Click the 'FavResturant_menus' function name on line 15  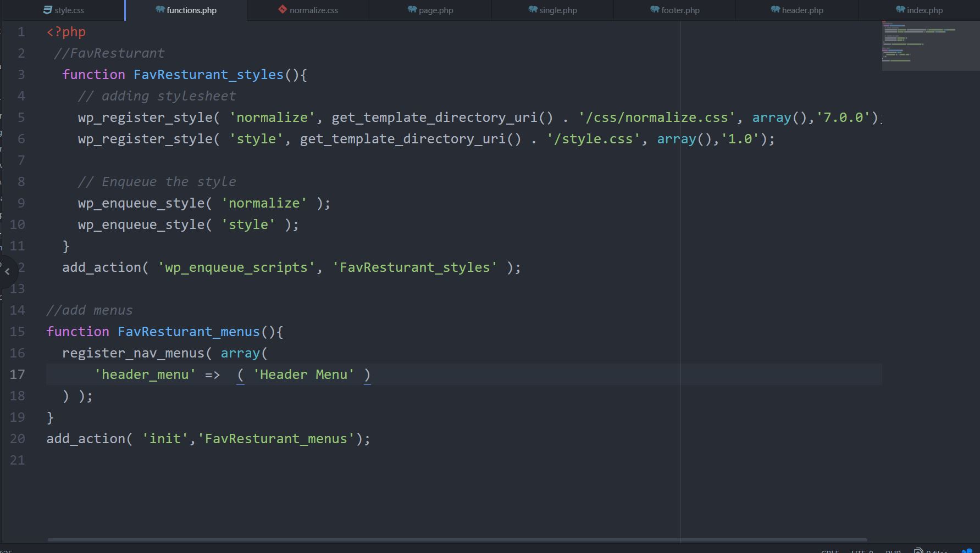point(189,332)
